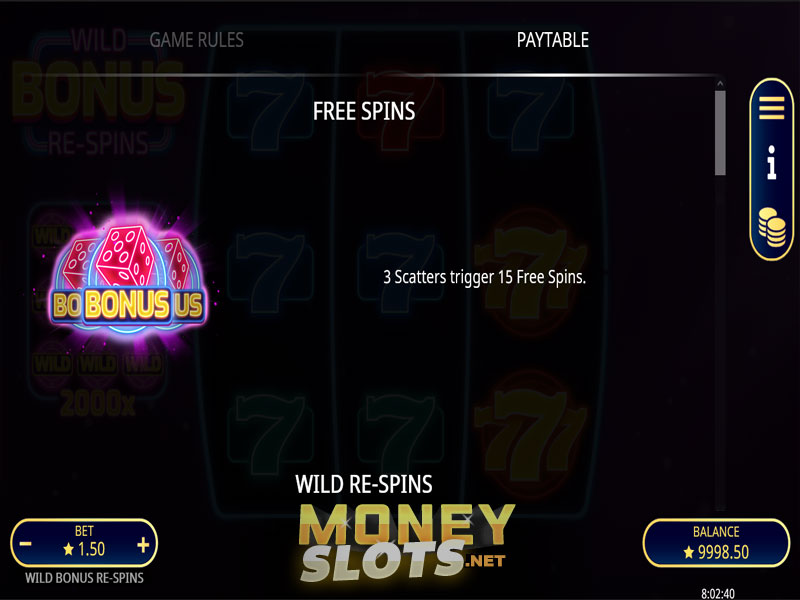Screen dimensions: 800x600
Task: Switch to the Game Rules tab
Action: [196, 40]
